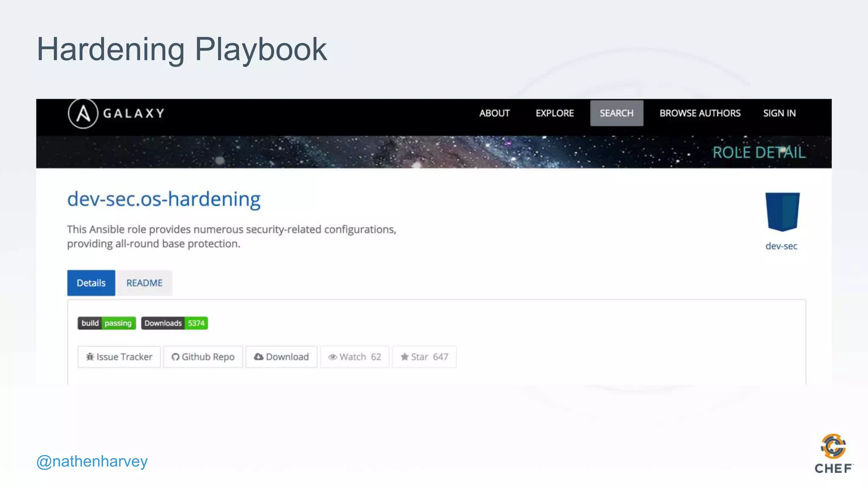
Task: Click the role description paragraph
Action: [x=231, y=236]
